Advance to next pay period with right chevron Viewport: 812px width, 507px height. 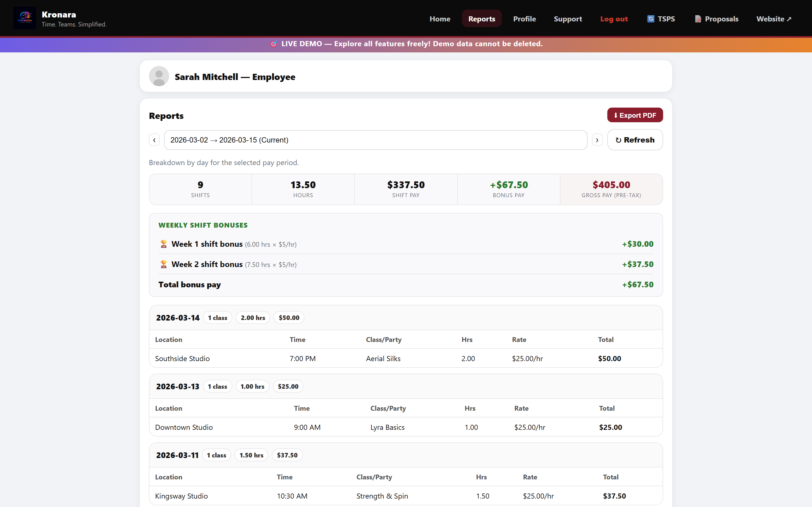pos(597,140)
